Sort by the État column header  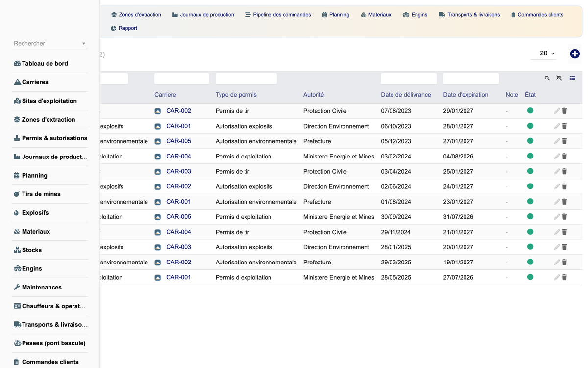[x=530, y=95]
